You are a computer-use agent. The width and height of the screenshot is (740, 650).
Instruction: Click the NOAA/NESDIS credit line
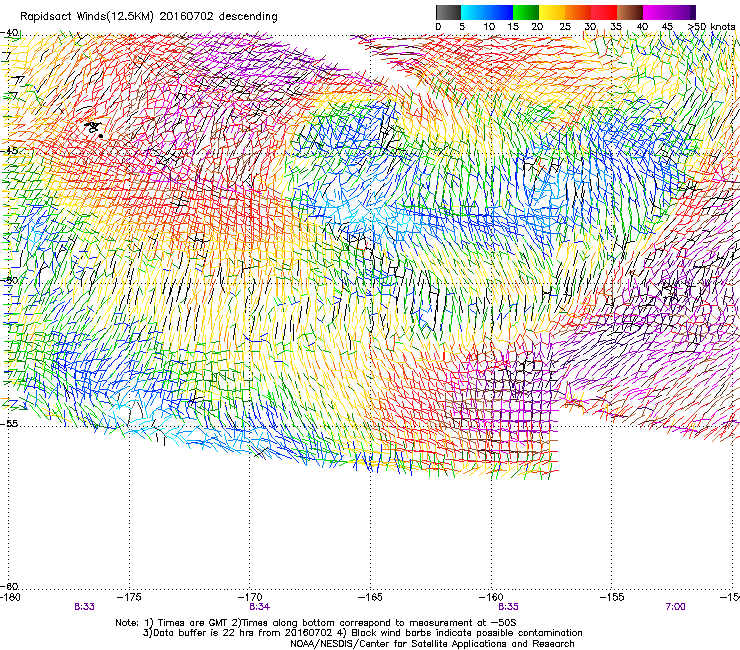pyautogui.click(x=432, y=643)
